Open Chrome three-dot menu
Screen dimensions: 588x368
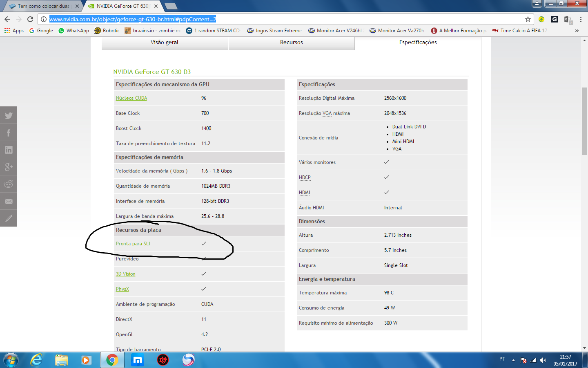[x=581, y=19]
